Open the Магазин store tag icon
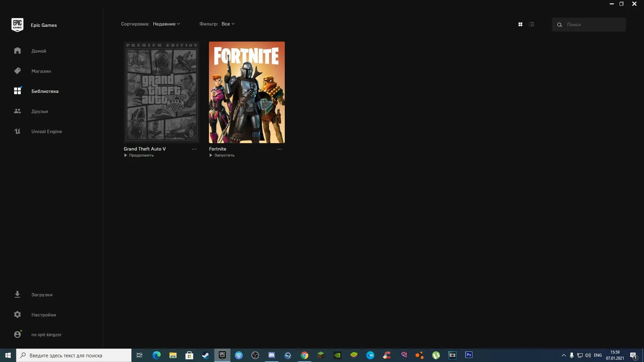 click(x=17, y=71)
